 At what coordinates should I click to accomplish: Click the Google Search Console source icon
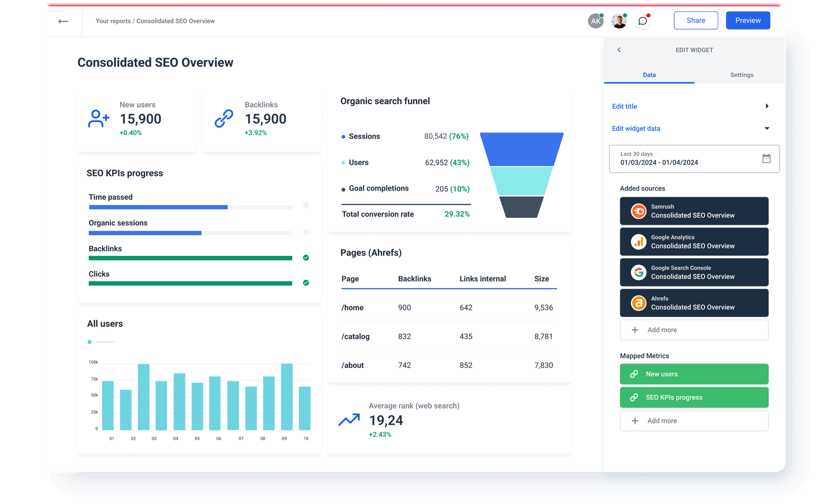pyautogui.click(x=638, y=272)
